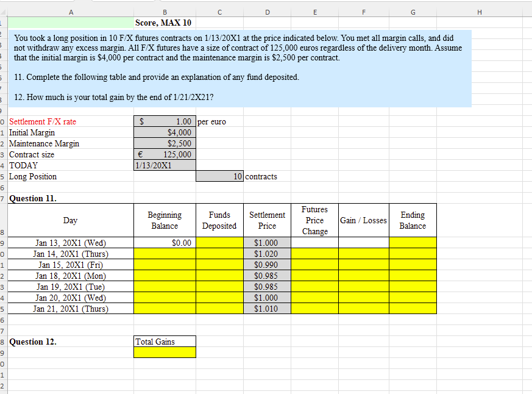
Task: Select the Jan 21, 20X1 (Thurs) row label
Action: 71,309
